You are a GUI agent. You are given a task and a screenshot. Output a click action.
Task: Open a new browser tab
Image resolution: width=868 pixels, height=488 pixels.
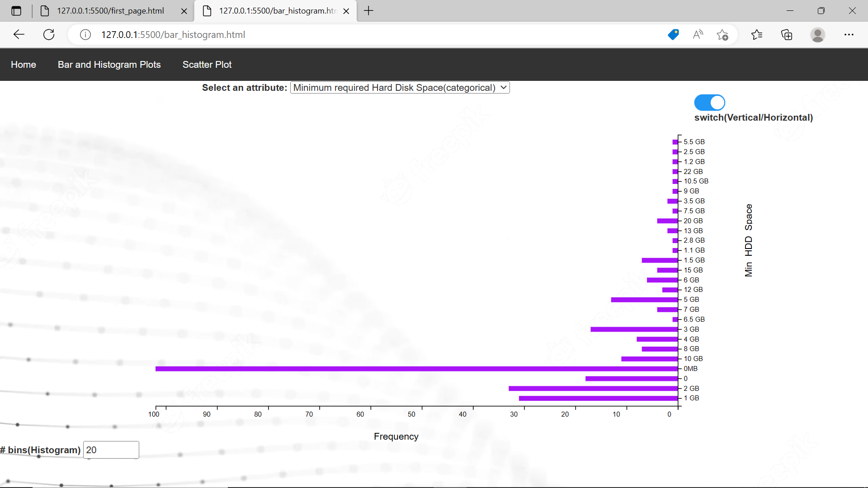pyautogui.click(x=368, y=11)
